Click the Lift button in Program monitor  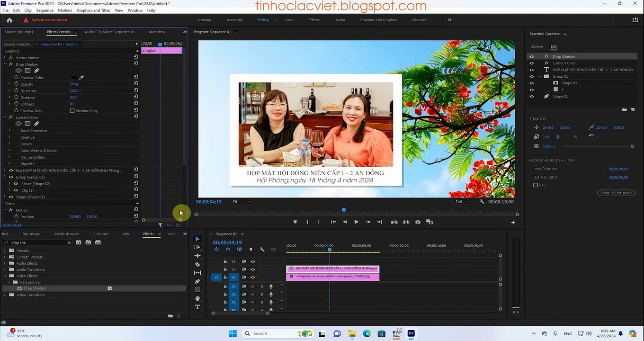[x=394, y=222]
